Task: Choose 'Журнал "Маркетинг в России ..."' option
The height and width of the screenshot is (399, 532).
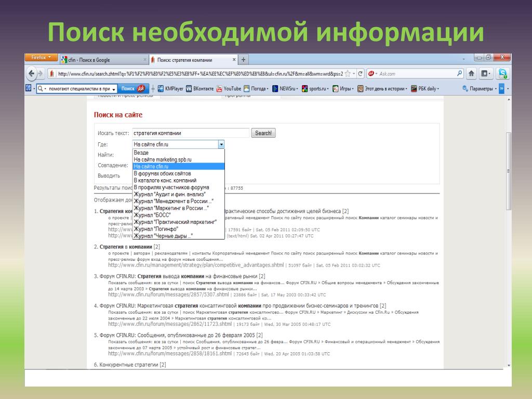Action: click(x=178, y=208)
